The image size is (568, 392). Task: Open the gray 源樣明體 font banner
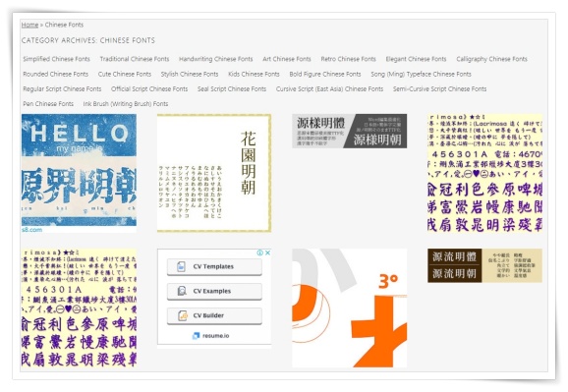349,131
